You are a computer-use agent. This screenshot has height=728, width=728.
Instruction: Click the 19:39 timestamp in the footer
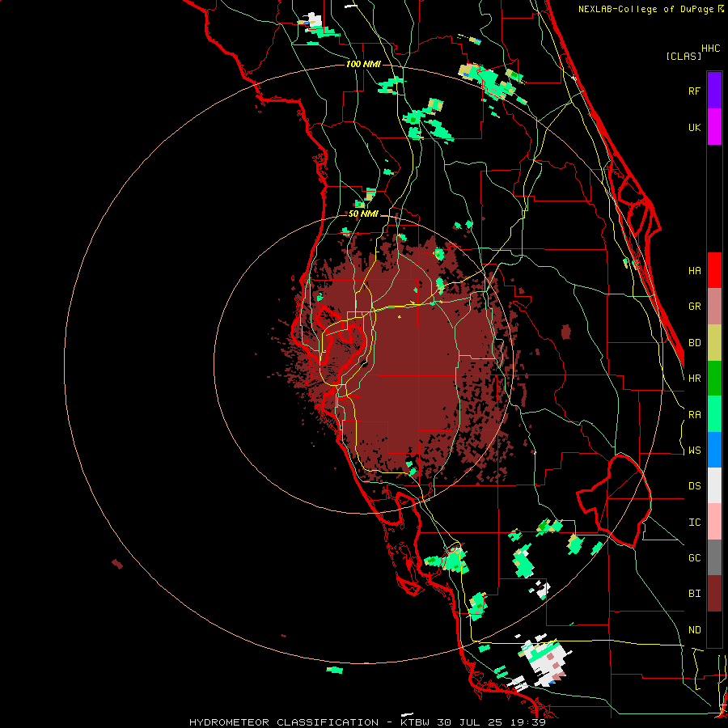tap(528, 722)
